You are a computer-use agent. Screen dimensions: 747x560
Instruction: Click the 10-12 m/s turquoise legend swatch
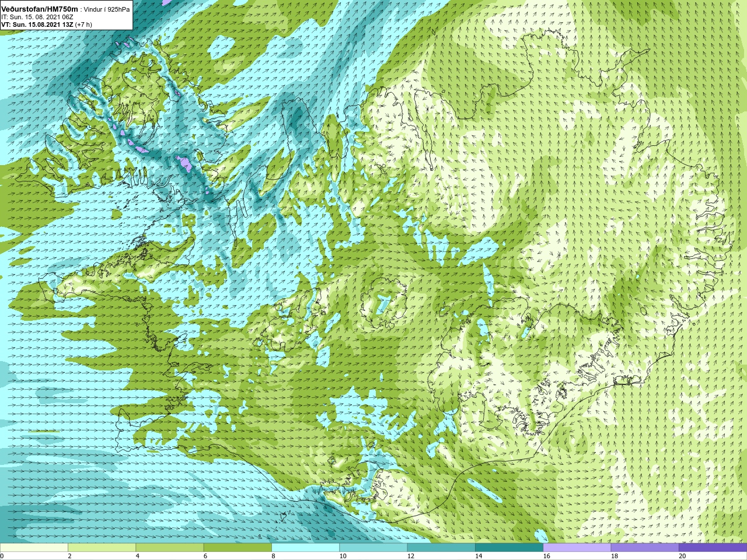click(x=373, y=548)
